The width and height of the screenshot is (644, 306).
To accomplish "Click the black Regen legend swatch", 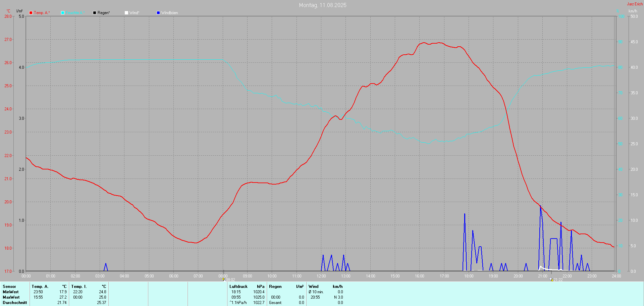I will [95, 13].
